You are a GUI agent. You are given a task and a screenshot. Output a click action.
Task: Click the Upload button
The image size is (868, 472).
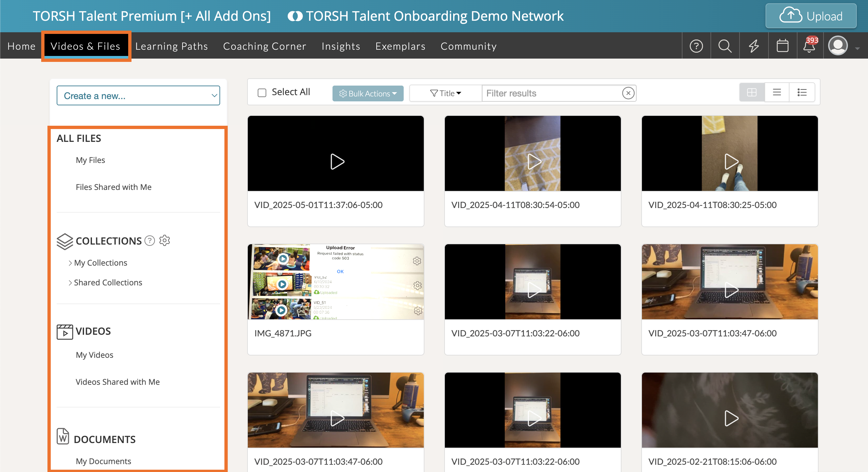[811, 16]
